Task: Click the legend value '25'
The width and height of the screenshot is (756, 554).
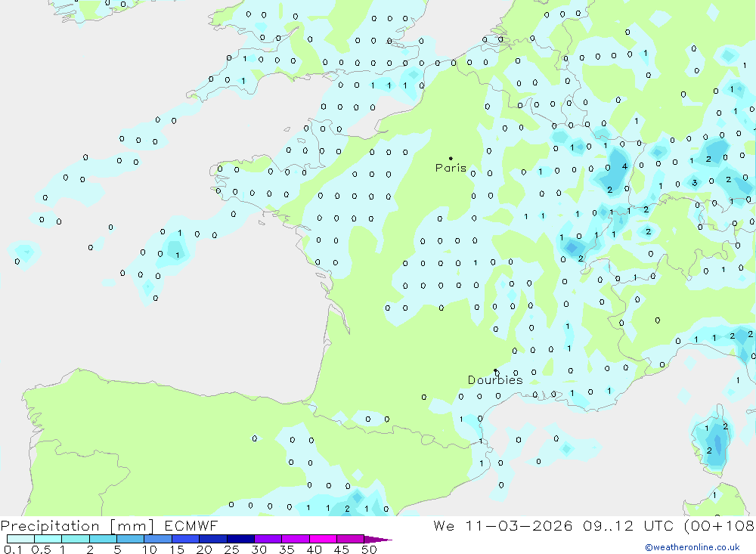Action: 231,549
